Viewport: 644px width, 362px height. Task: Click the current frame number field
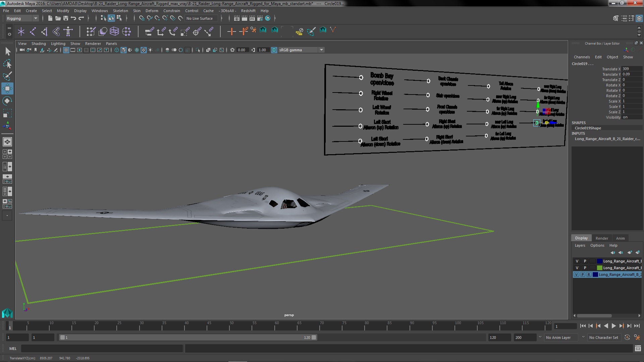[x=565, y=326]
